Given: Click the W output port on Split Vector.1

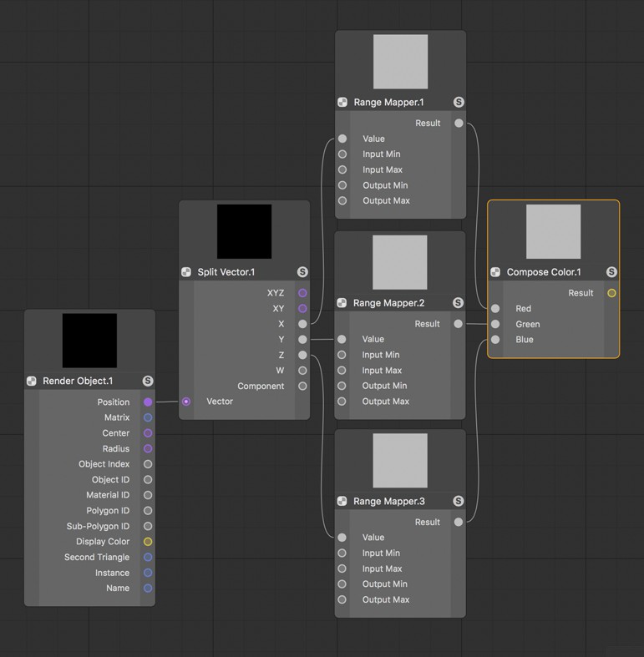Looking at the screenshot, I should [x=302, y=371].
